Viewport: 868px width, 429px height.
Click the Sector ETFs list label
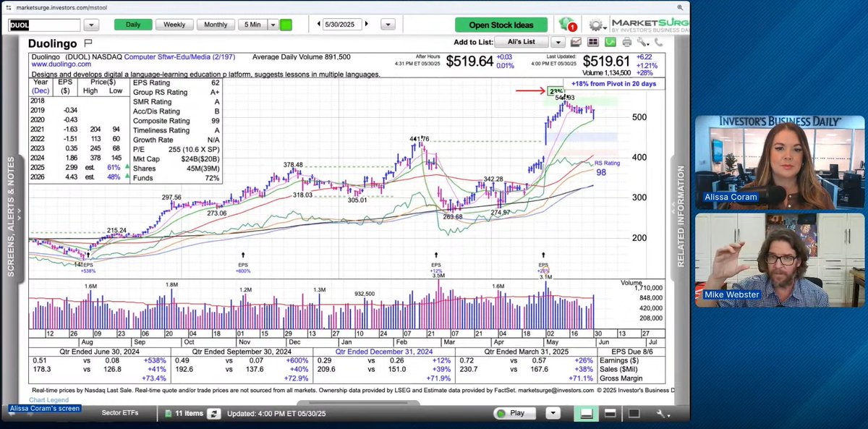tap(119, 413)
